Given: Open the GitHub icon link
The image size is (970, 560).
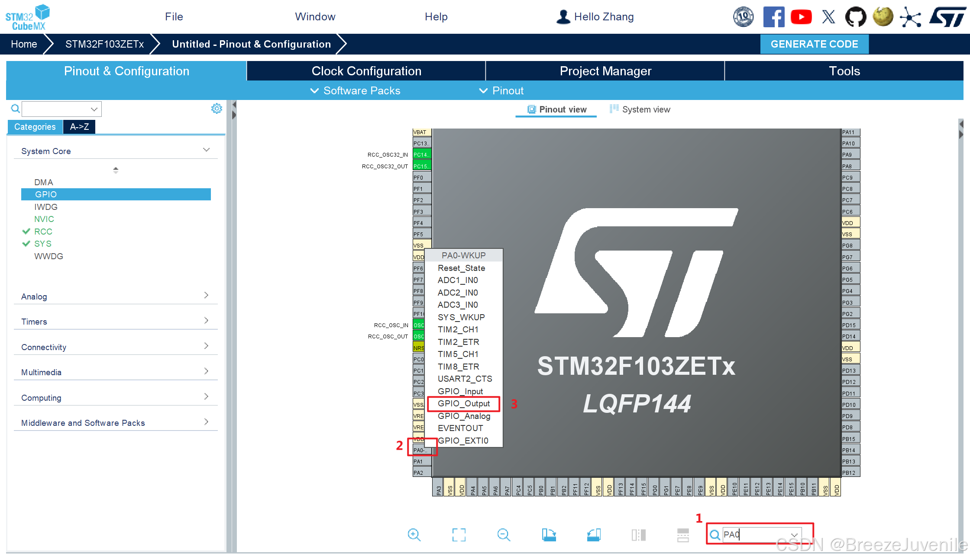Looking at the screenshot, I should point(856,17).
